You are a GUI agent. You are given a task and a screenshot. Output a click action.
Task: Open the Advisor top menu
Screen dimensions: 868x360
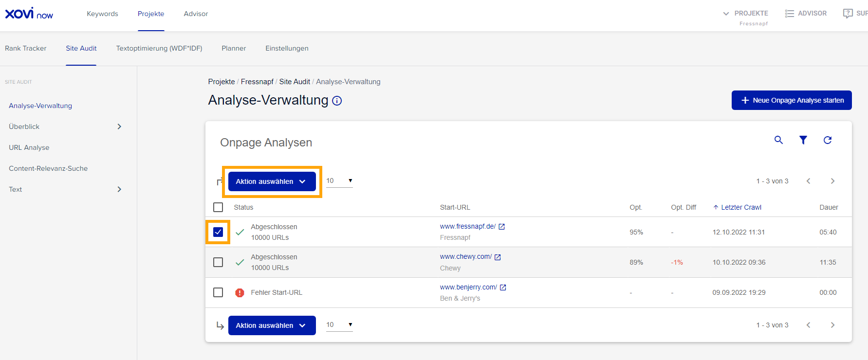196,14
